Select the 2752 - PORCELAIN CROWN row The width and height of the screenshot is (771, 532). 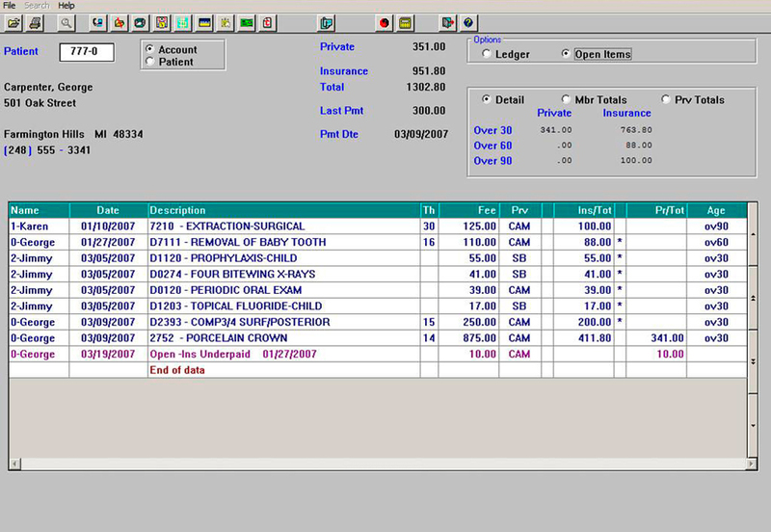tap(378, 337)
